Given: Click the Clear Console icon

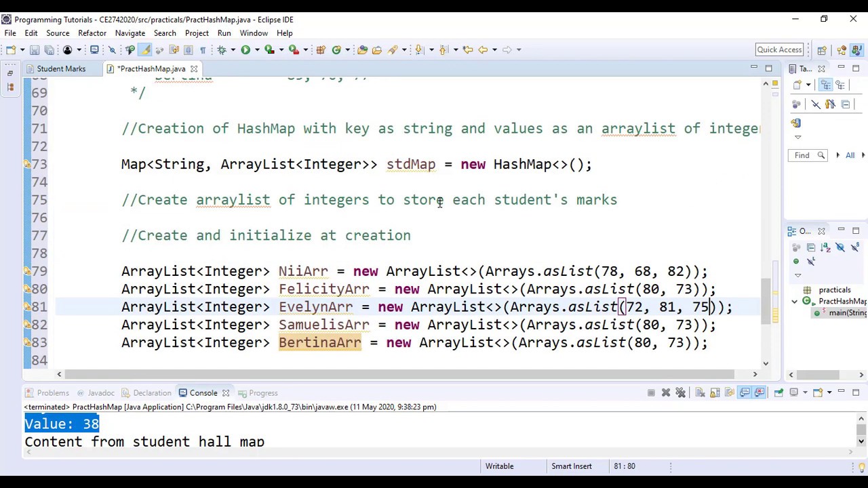Looking at the screenshot, I should tap(700, 392).
